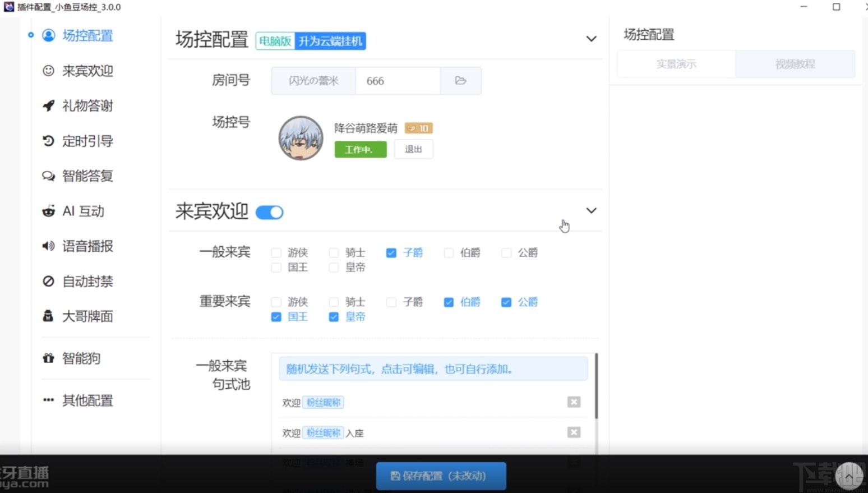Select the 礼物答谢 sidebar icon
868x493 pixels.
click(87, 106)
